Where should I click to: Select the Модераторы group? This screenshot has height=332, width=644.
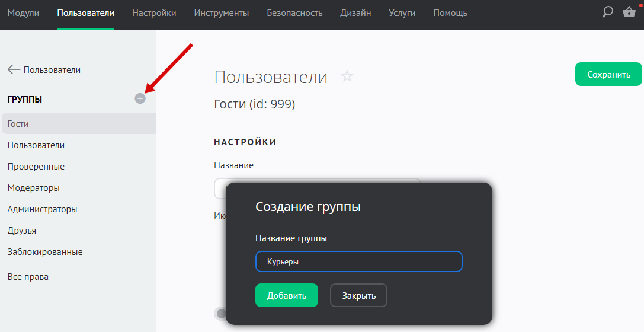(x=34, y=188)
